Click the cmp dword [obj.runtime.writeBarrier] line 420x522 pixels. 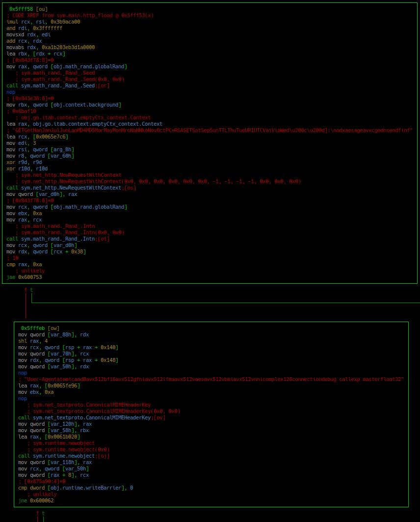(x=76, y=488)
